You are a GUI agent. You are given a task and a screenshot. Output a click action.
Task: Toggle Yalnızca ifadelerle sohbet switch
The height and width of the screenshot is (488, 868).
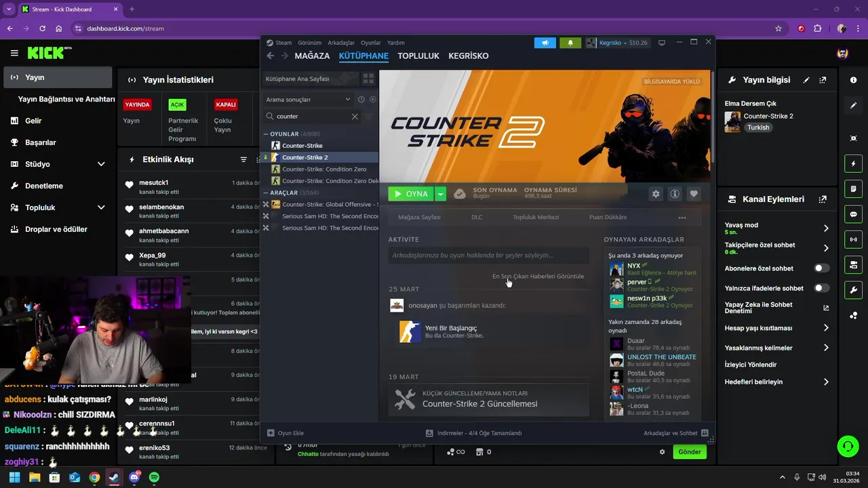click(x=821, y=288)
